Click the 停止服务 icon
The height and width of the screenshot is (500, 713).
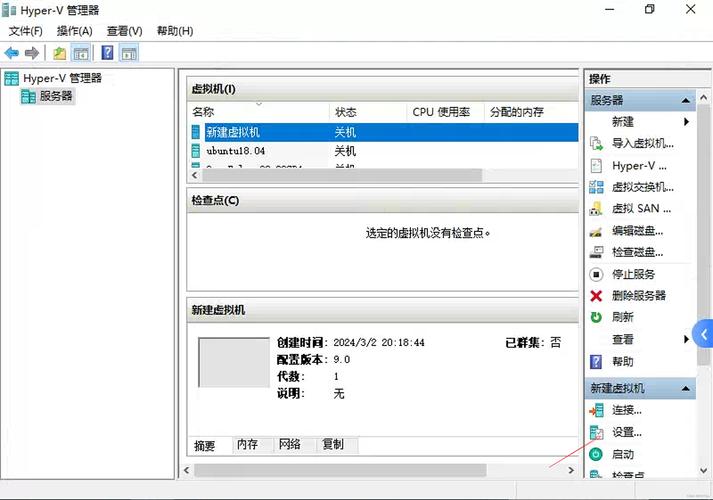point(596,274)
